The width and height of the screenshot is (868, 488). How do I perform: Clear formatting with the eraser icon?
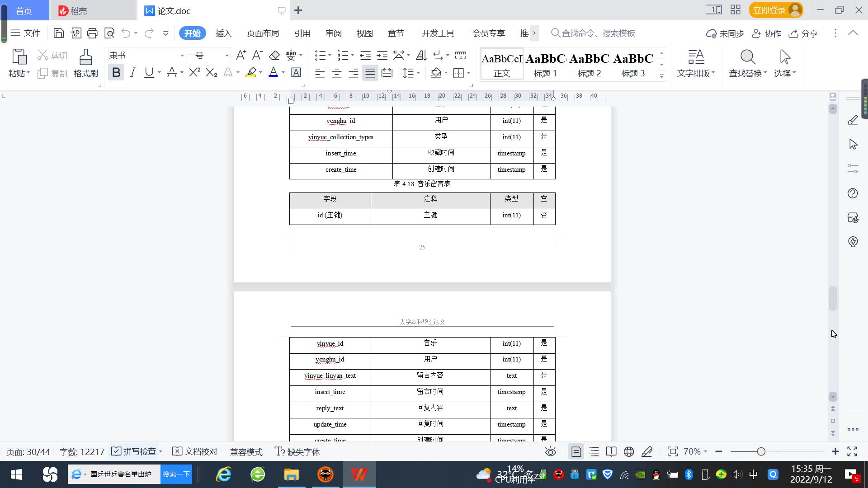tap(274, 55)
